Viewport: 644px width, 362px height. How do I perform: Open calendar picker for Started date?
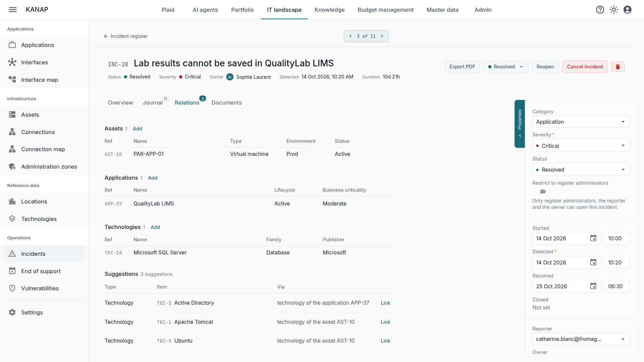coord(593,238)
